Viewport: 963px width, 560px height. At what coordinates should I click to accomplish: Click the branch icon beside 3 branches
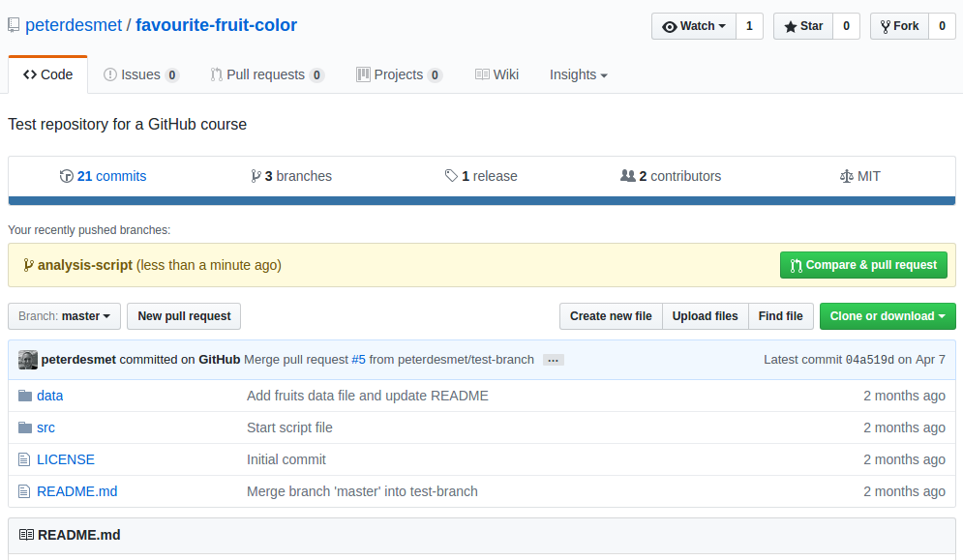(x=257, y=175)
